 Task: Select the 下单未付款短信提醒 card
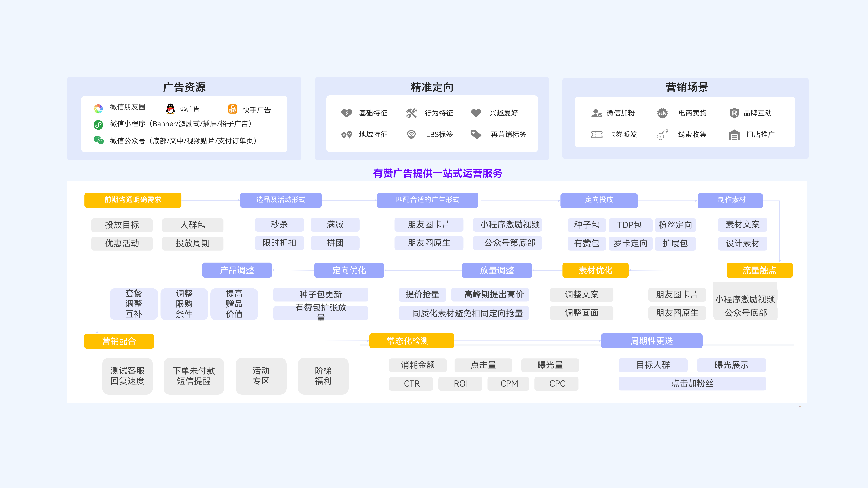[194, 376]
